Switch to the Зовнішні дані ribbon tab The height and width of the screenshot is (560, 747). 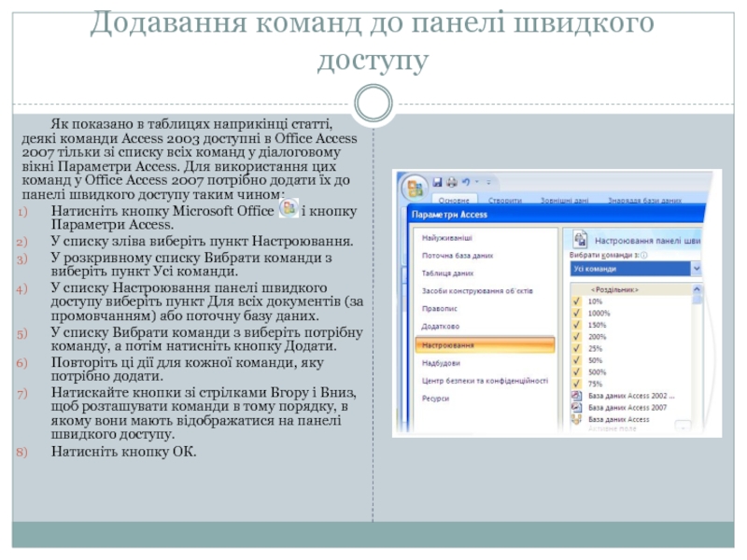coord(564,201)
